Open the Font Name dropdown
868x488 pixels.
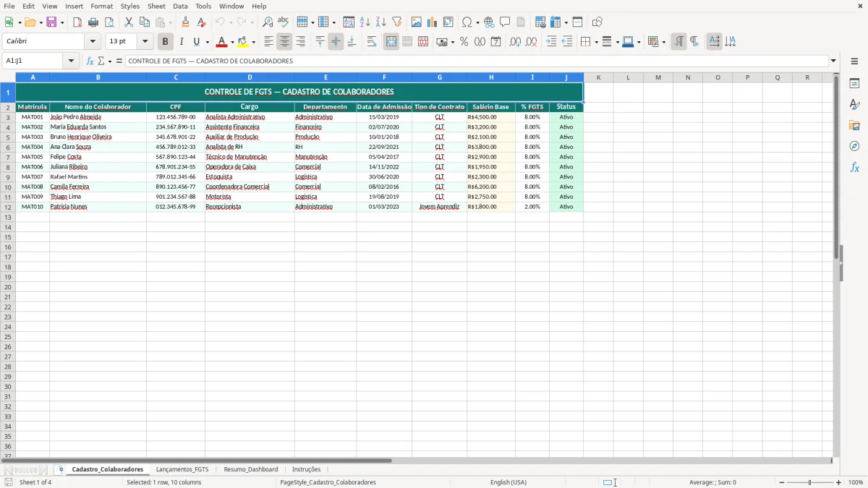[93, 42]
